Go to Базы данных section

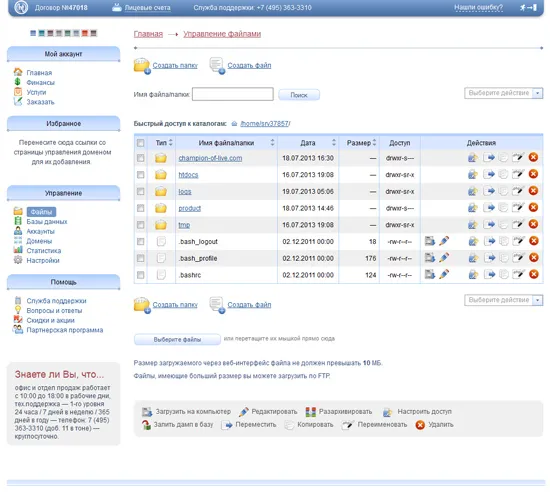click(47, 222)
